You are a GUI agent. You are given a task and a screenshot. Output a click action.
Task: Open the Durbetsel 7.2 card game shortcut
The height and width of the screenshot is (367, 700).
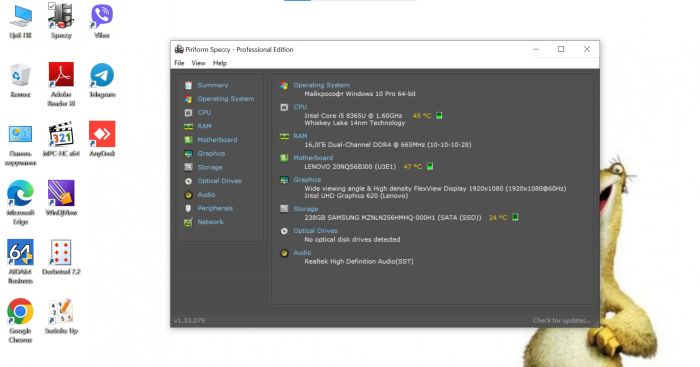[61, 257]
